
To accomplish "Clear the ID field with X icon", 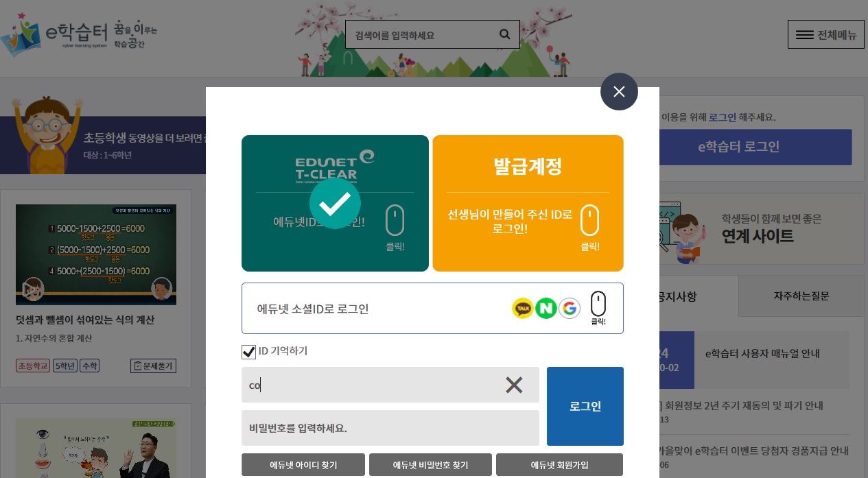I will (514, 385).
